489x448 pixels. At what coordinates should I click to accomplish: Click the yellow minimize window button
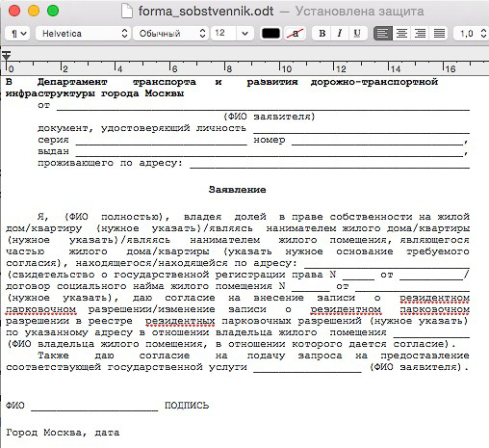point(34,11)
